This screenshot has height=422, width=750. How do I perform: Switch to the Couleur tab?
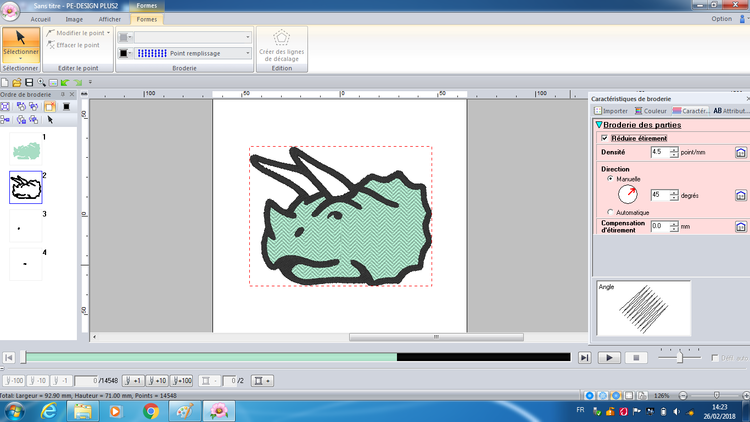tap(652, 111)
